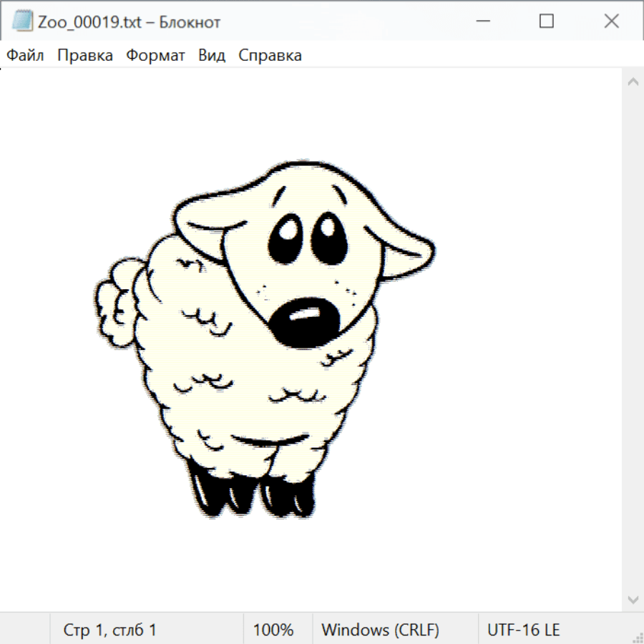Open the Вид menu
644x644 pixels.
point(212,55)
